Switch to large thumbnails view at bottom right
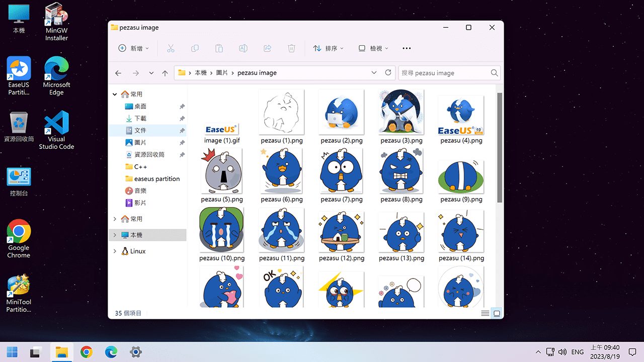The height and width of the screenshot is (362, 644). coord(497,313)
